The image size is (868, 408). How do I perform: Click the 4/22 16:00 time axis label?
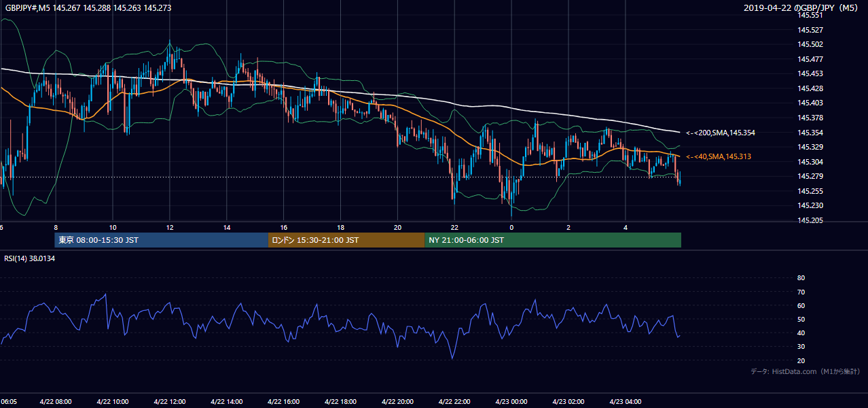(x=284, y=402)
